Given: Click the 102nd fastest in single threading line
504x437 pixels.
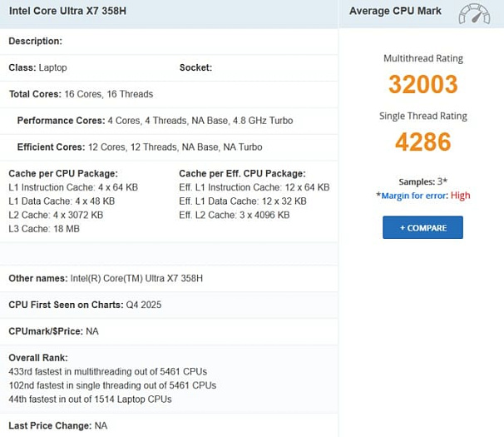Looking at the screenshot, I should 112,385.
